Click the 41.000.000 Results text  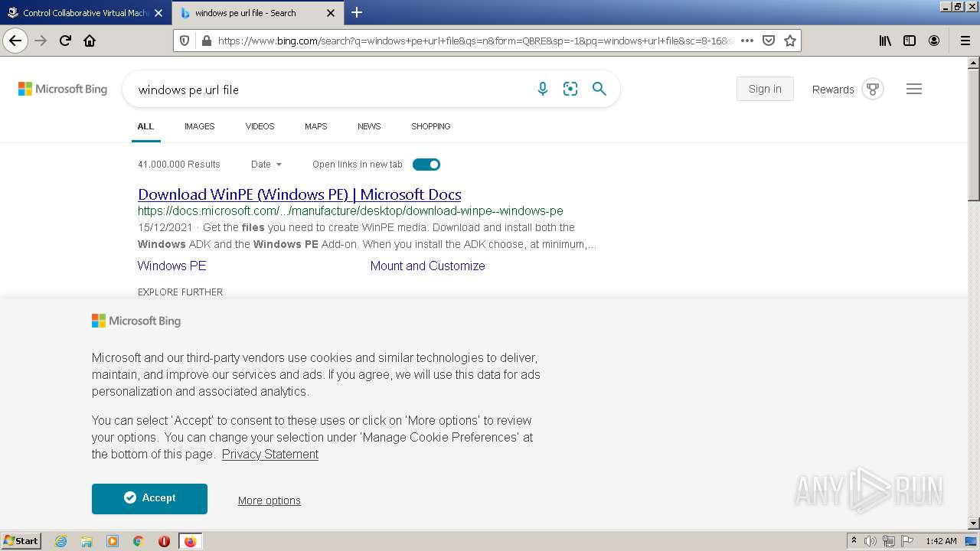(178, 165)
